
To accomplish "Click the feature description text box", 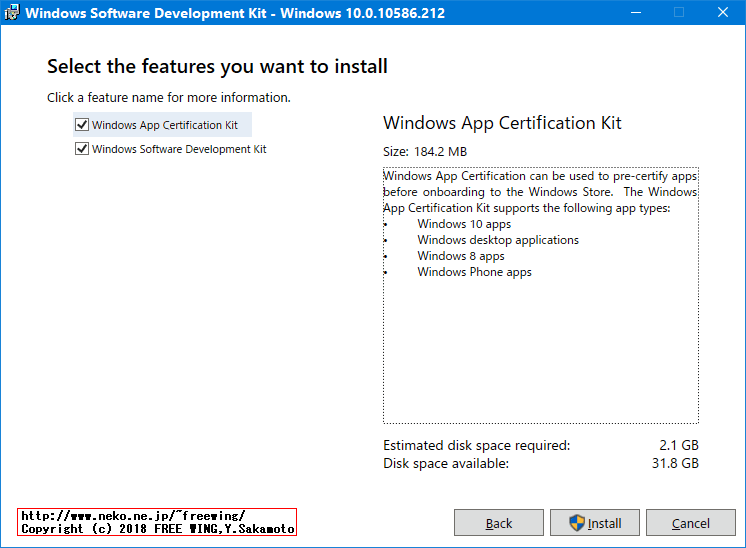I will click(x=541, y=295).
